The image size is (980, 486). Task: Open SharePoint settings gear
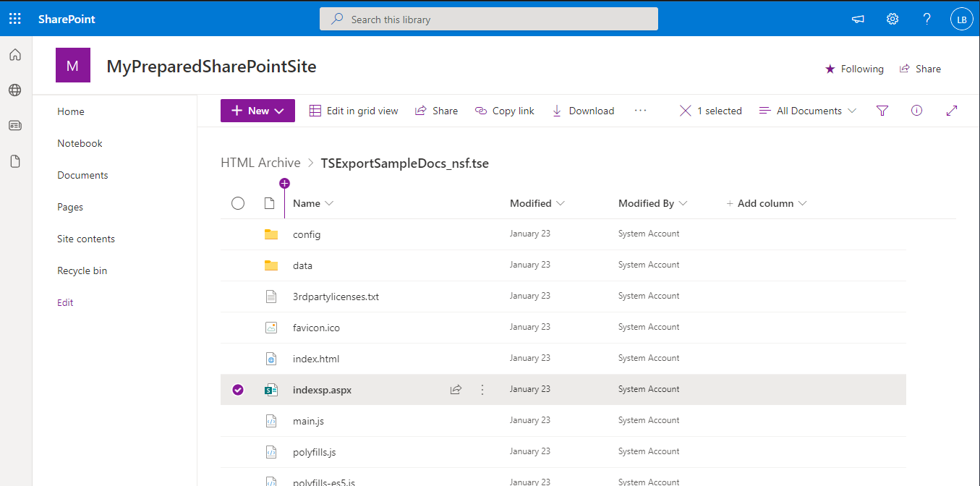tap(892, 19)
